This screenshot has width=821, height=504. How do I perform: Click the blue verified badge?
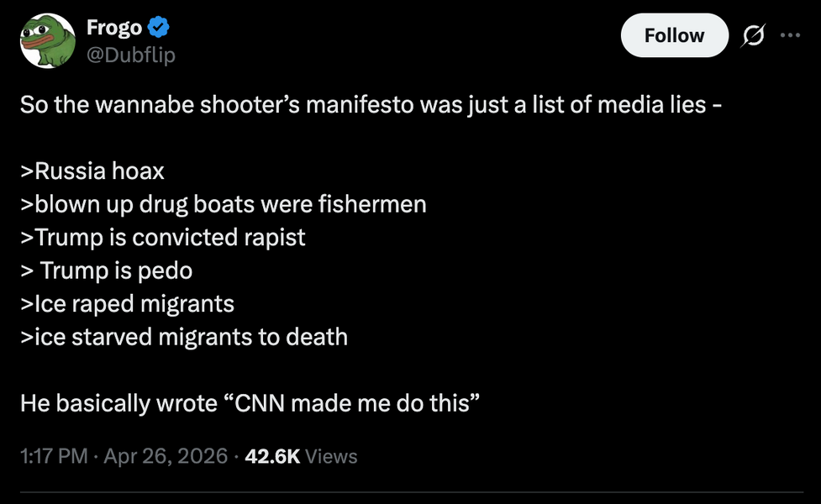point(159,29)
